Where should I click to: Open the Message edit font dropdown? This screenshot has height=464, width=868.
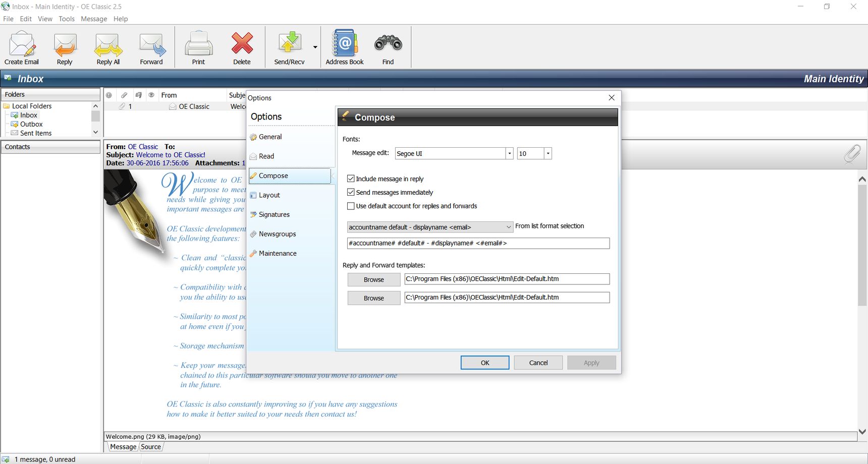tap(509, 153)
